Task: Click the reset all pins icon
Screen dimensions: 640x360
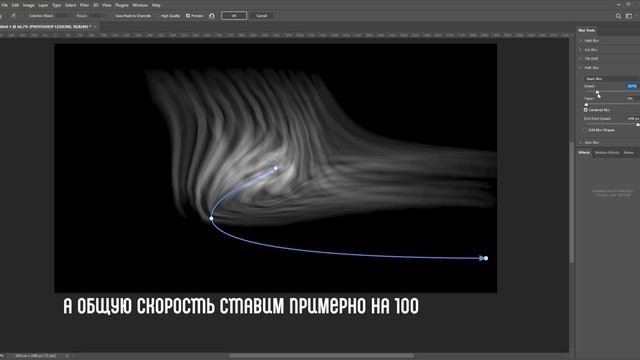Action: [211, 16]
